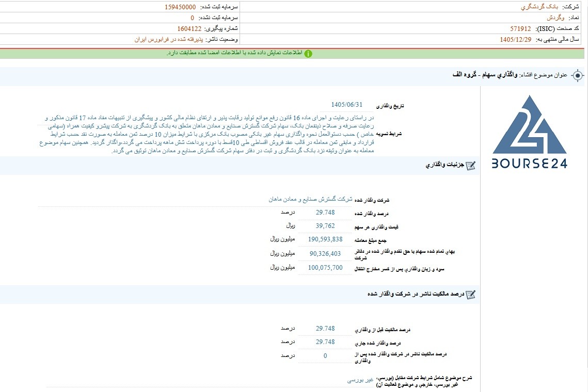The width and height of the screenshot is (588, 392).
Task: Click the green signed-information match notice
Action: [x=292, y=53]
